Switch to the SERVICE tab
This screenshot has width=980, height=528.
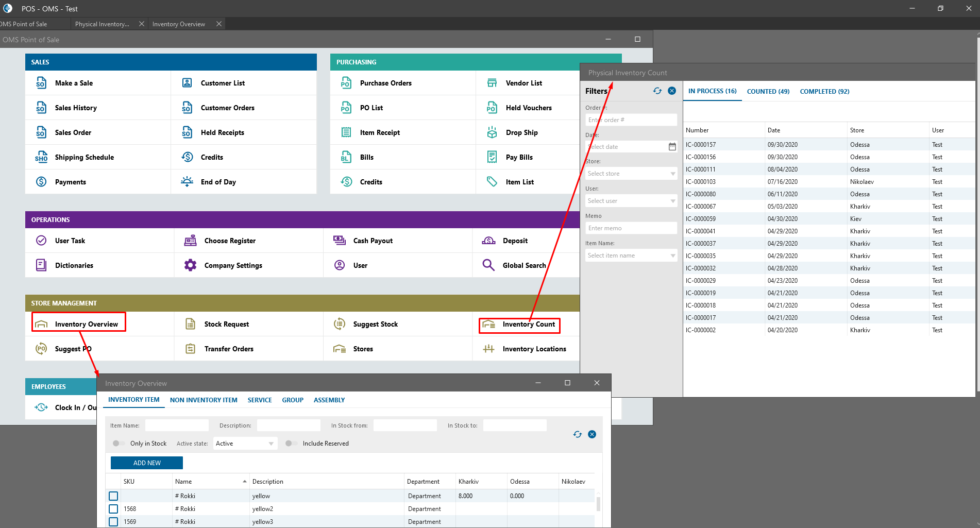260,400
